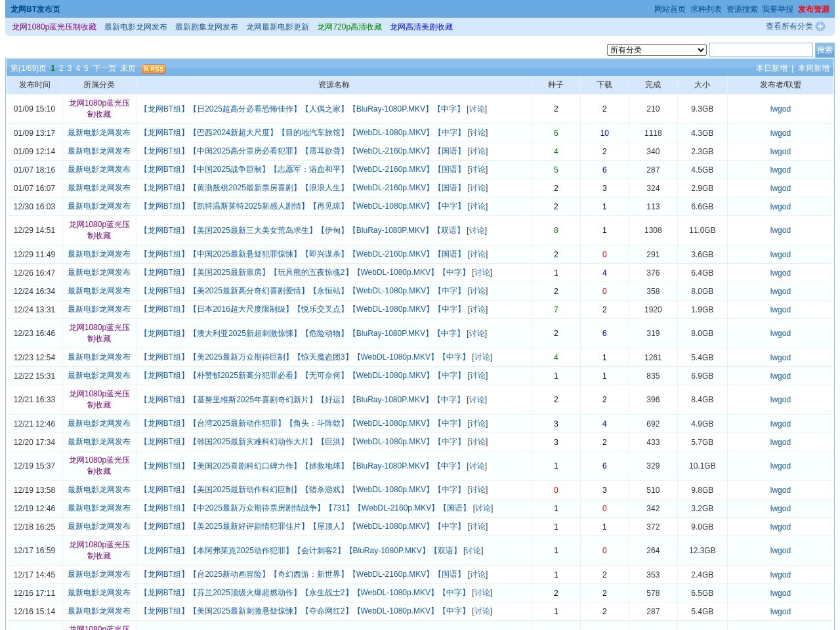840x630 pixels.
Task: Click the orange RSS feed icon
Action: pyautogui.click(x=154, y=69)
